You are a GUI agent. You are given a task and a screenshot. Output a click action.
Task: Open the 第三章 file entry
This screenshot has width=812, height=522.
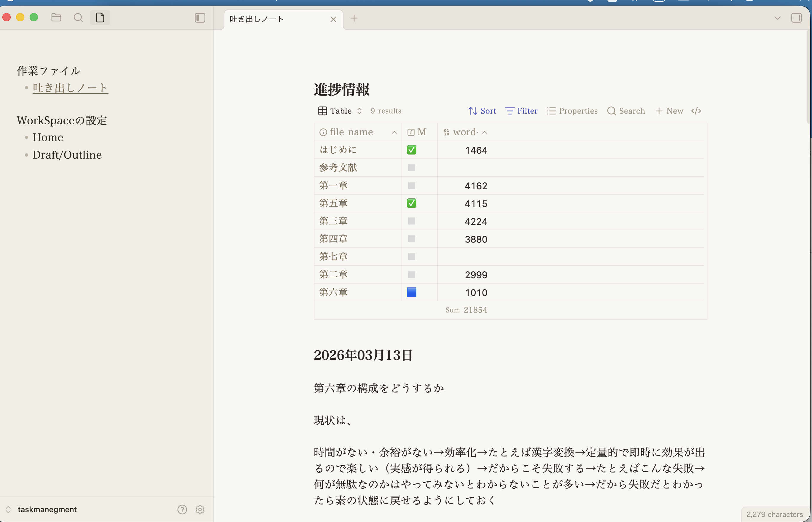tap(333, 221)
